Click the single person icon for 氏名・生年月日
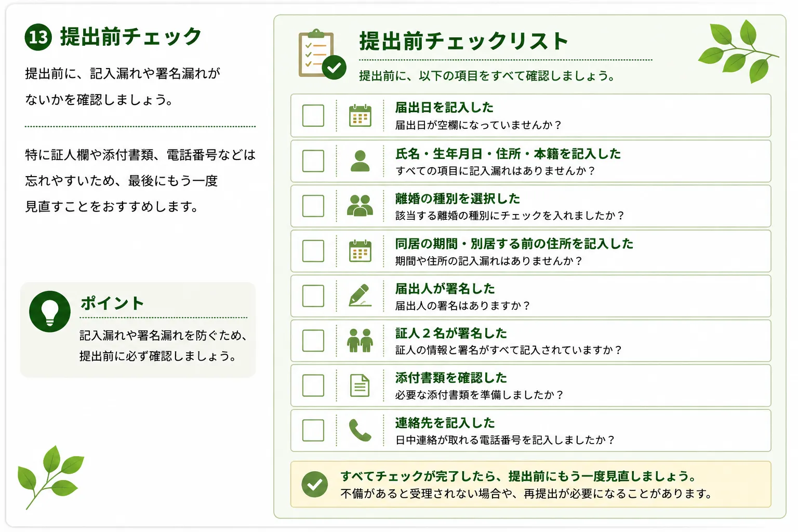 pyautogui.click(x=360, y=161)
